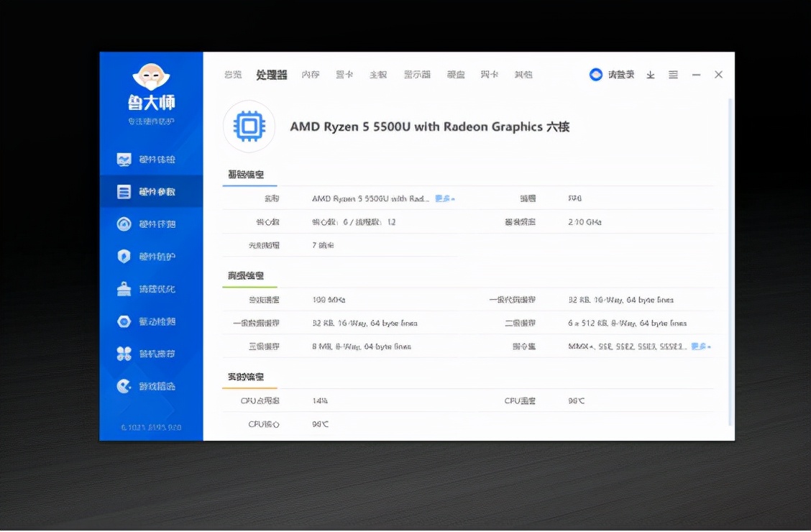Open 硬件体检 in the sidebar
This screenshot has height=532, width=811.
pos(151,159)
